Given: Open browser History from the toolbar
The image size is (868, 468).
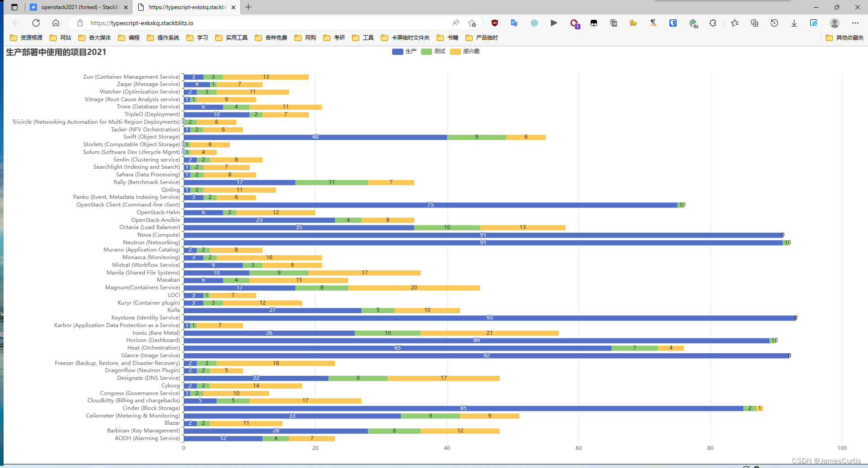Looking at the screenshot, I should point(775,23).
